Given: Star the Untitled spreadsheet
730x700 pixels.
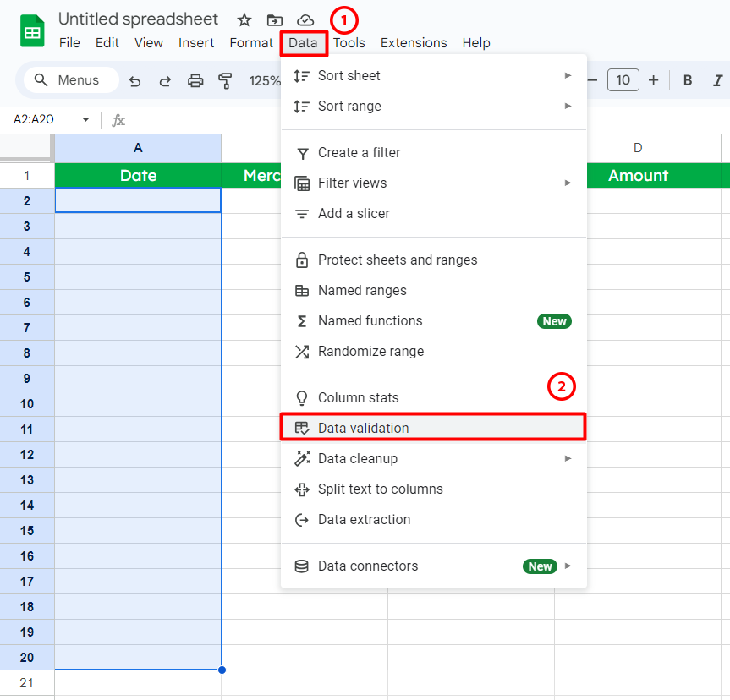Looking at the screenshot, I should click(x=244, y=20).
